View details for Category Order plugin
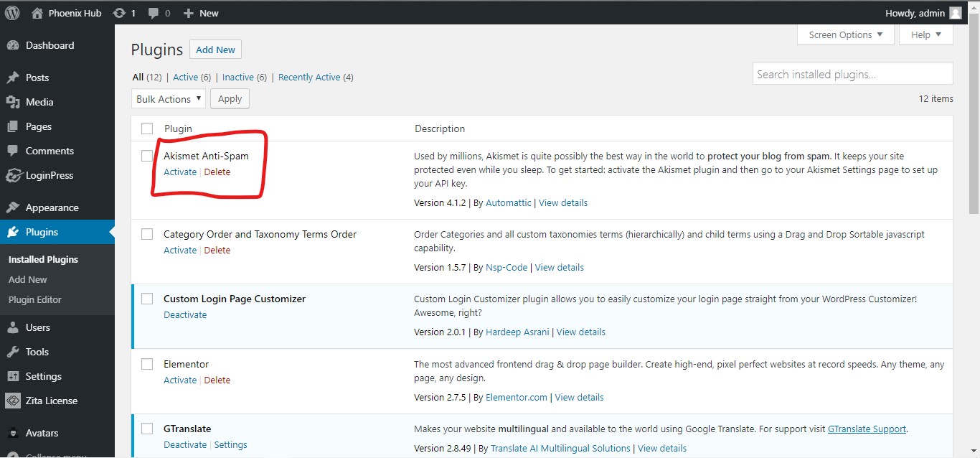 coord(560,267)
